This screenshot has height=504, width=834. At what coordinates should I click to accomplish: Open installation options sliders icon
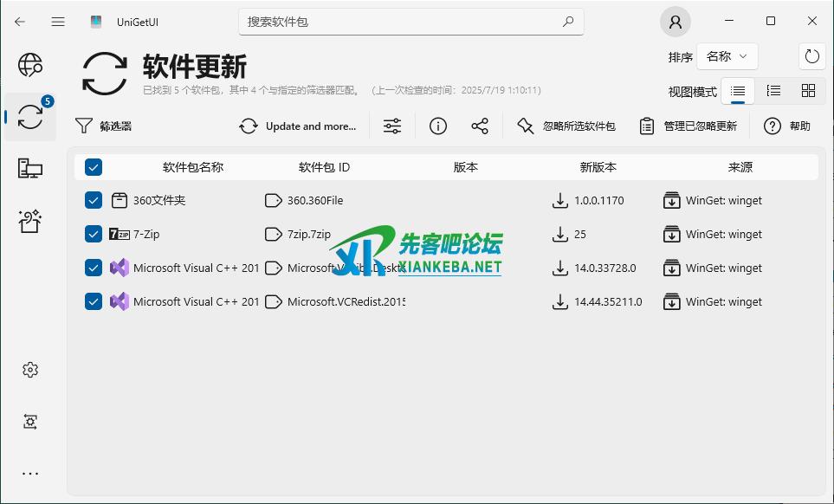pos(392,126)
